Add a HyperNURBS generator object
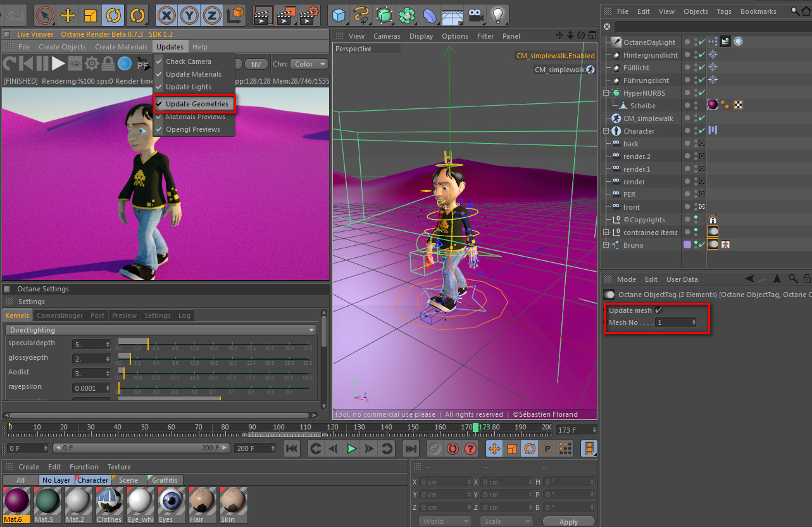 pyautogui.click(x=384, y=14)
